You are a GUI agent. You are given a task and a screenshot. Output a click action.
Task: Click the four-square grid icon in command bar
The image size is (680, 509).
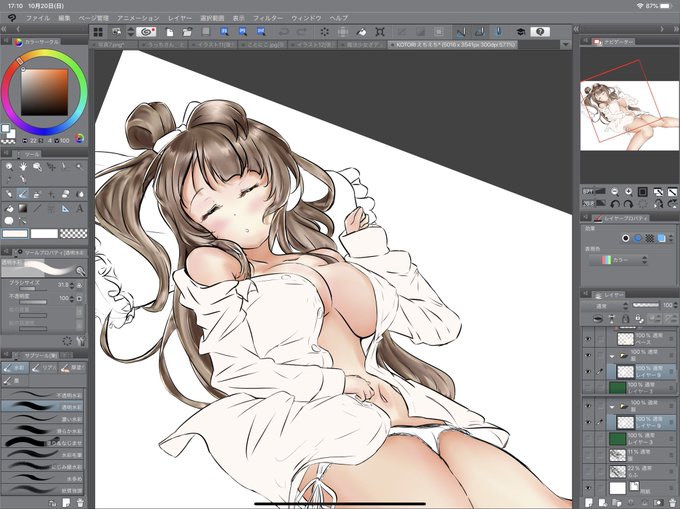pos(98,32)
